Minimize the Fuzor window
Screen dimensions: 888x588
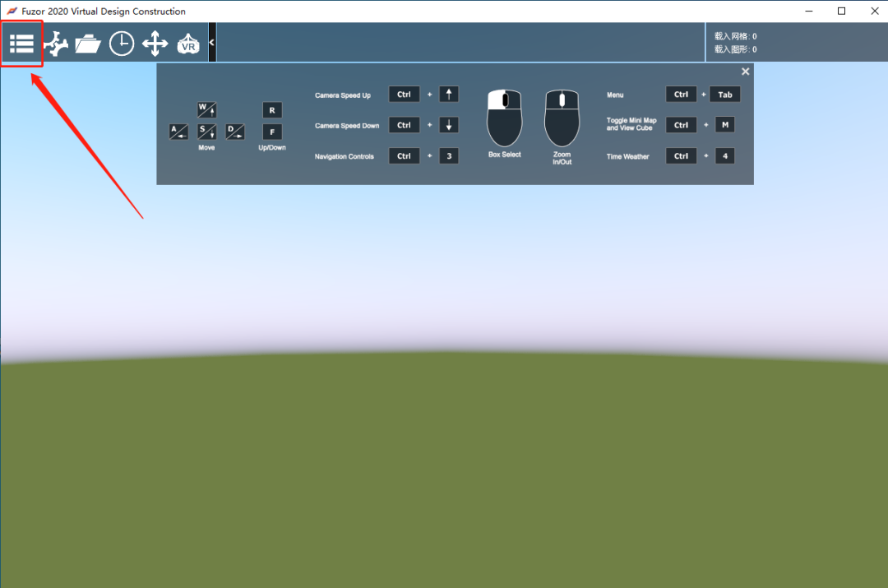point(809,11)
